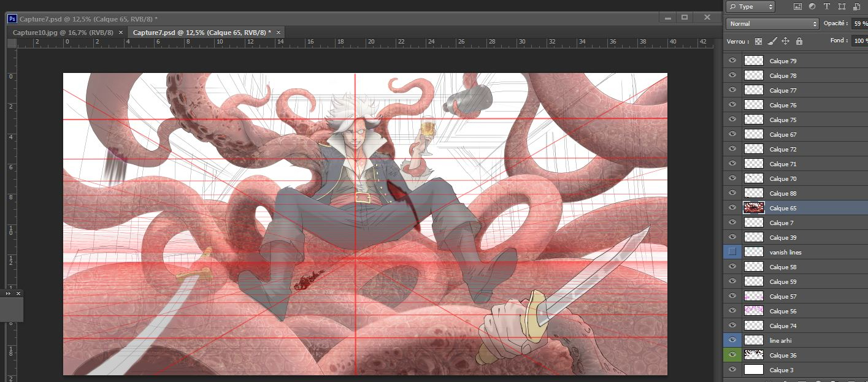This screenshot has height=382, width=868.
Task: Lock transparent pixels checkerboard icon
Action: [759, 41]
